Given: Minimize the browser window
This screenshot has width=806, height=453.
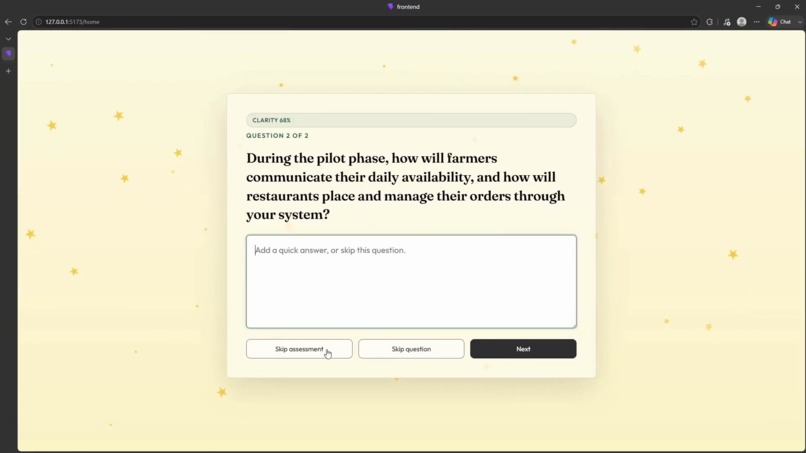Looking at the screenshot, I should coord(758,7).
